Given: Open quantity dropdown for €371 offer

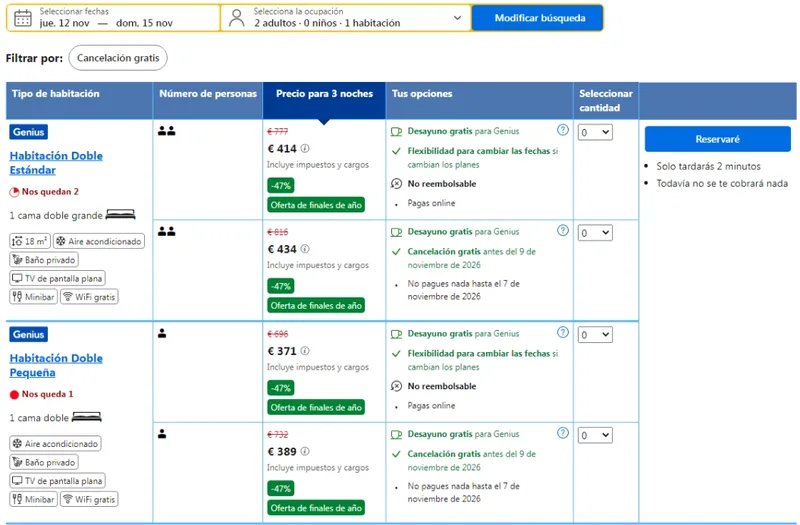Looking at the screenshot, I should [x=595, y=335].
